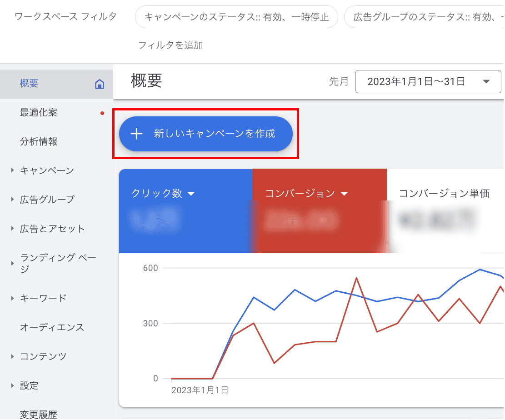505x420 pixels.
Task: Expand the キャンペーン sidebar section arrow
Action: tap(13, 170)
